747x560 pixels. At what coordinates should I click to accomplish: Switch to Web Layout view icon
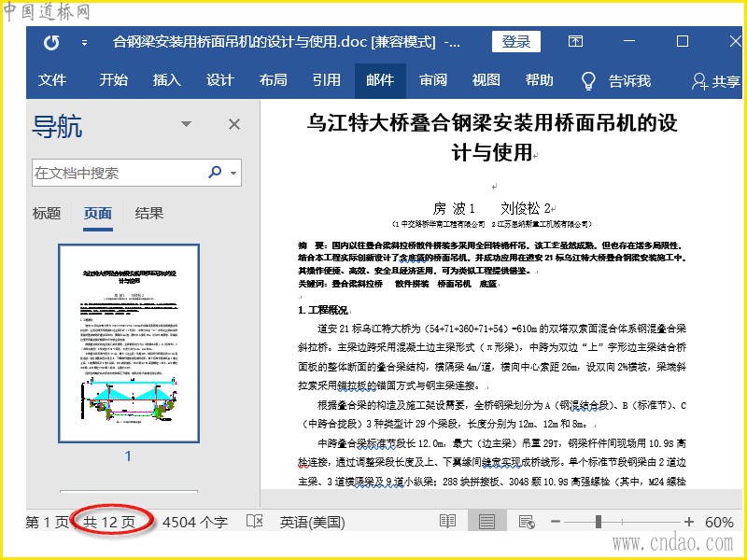tap(527, 522)
